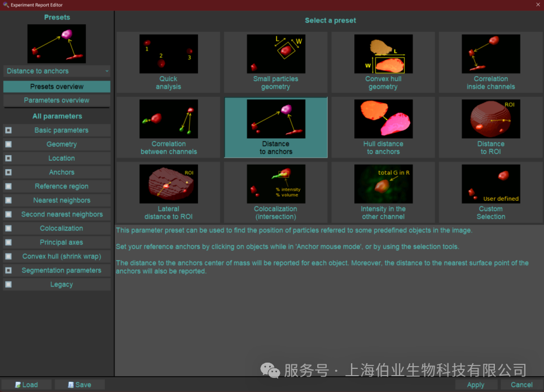Image resolution: width=544 pixels, height=392 pixels.
Task: Toggle the Legacy checkbox
Action: (x=8, y=284)
